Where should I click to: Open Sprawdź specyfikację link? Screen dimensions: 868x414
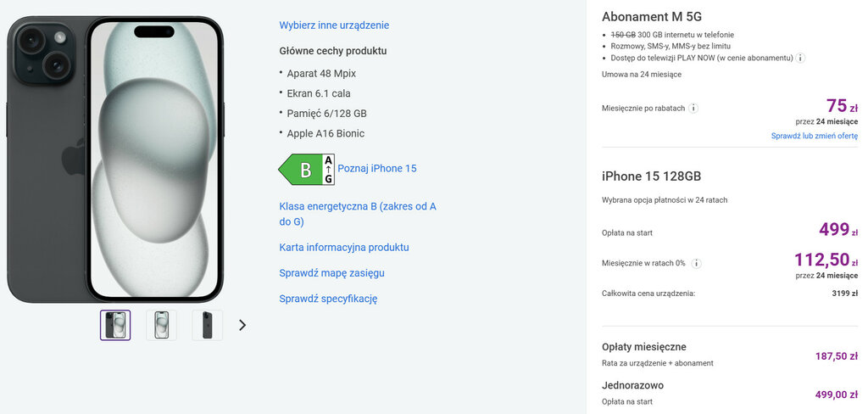(328, 299)
